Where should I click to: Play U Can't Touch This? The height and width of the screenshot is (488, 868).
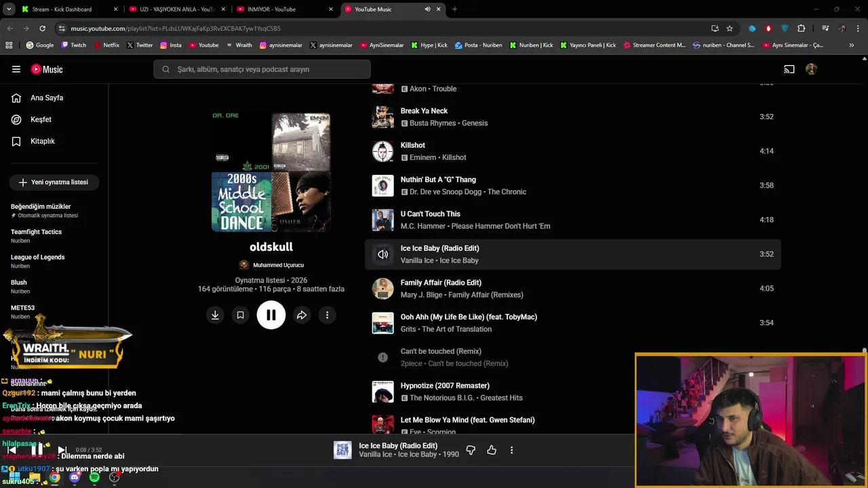pos(431,214)
